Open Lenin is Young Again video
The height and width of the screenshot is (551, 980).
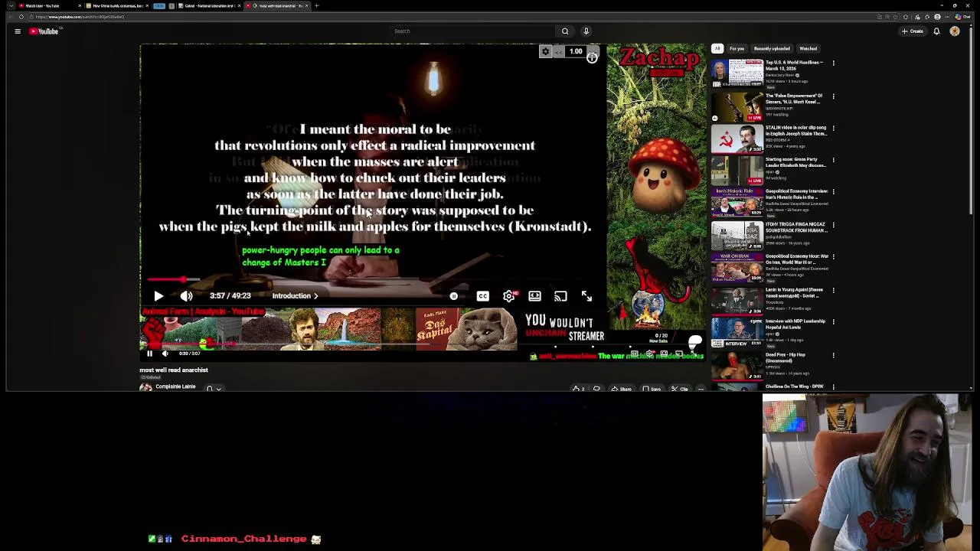click(737, 302)
